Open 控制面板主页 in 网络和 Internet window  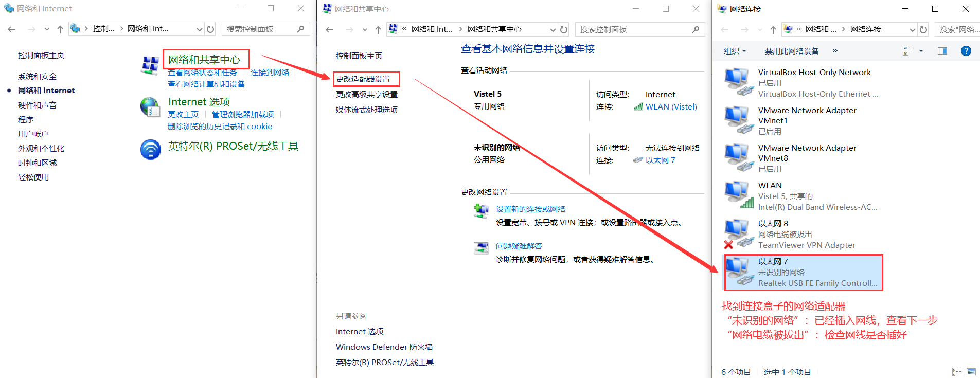(x=41, y=55)
